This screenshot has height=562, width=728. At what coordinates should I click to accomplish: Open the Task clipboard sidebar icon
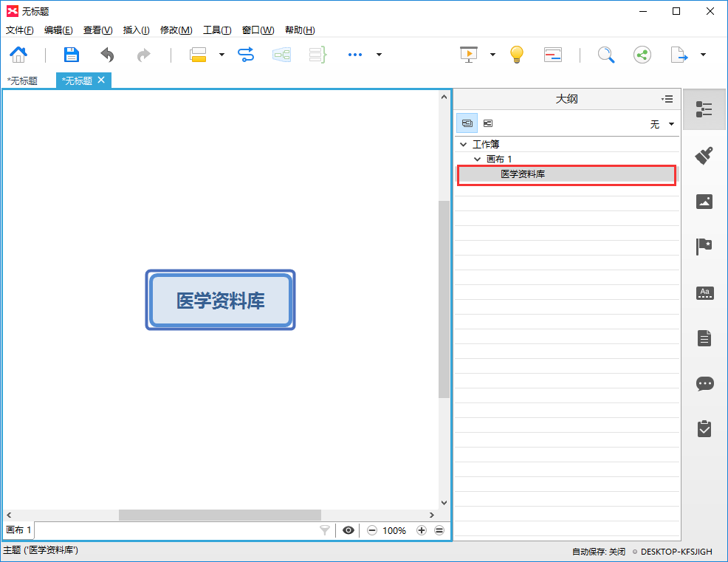704,428
